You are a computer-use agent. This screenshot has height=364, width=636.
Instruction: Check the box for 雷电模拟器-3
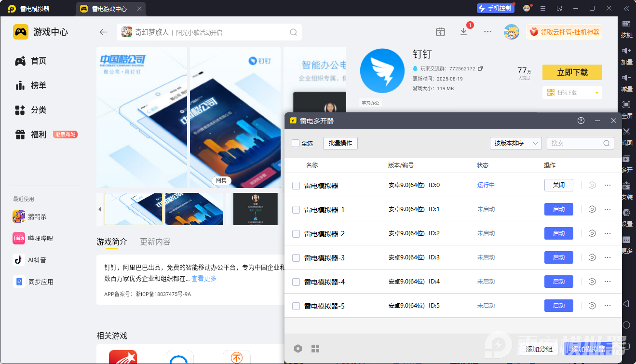(296, 258)
